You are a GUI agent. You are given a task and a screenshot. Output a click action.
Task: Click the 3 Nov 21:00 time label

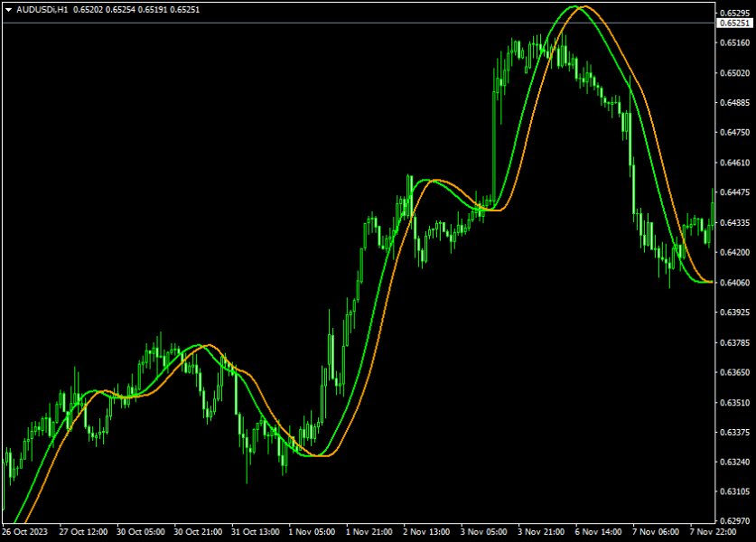click(x=541, y=532)
